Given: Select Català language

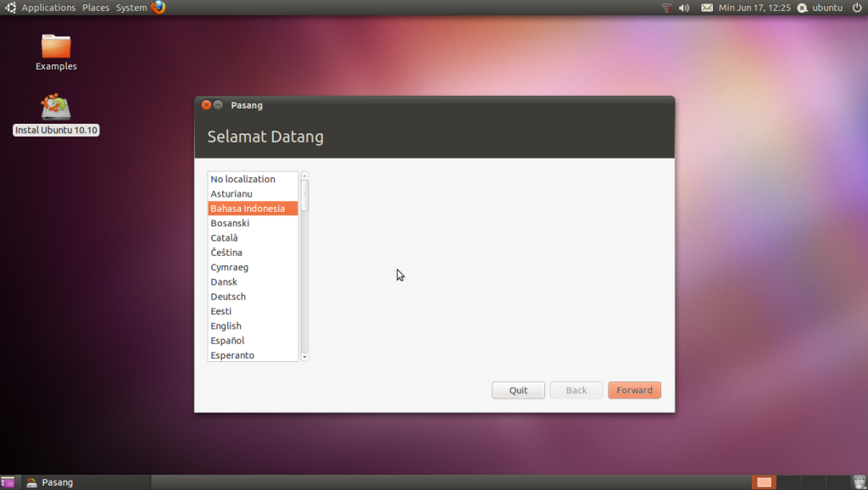Looking at the screenshot, I should click(x=253, y=237).
